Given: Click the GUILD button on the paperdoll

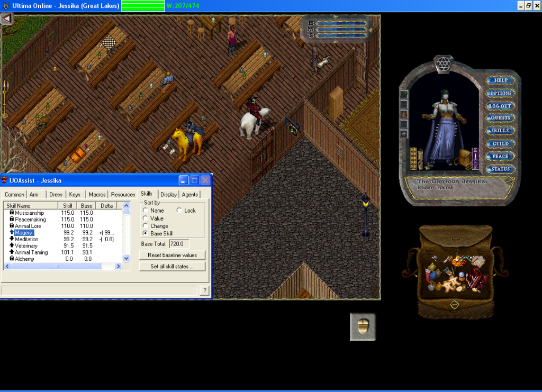Looking at the screenshot, I should click(500, 144).
